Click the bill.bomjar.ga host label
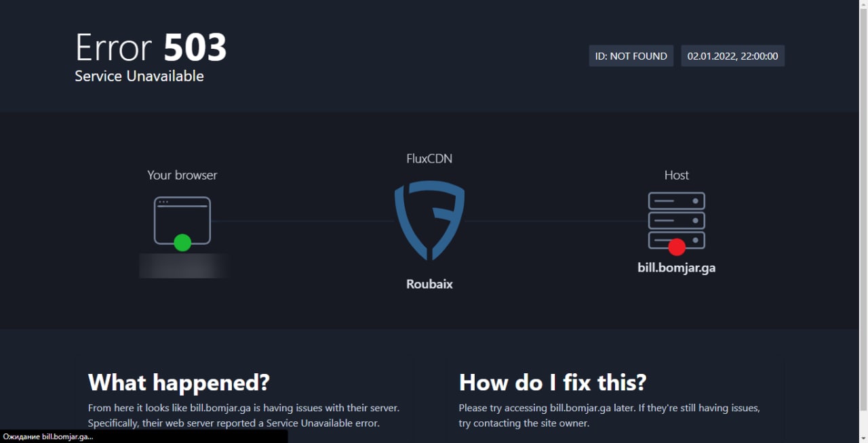868x443 pixels. [x=676, y=268]
